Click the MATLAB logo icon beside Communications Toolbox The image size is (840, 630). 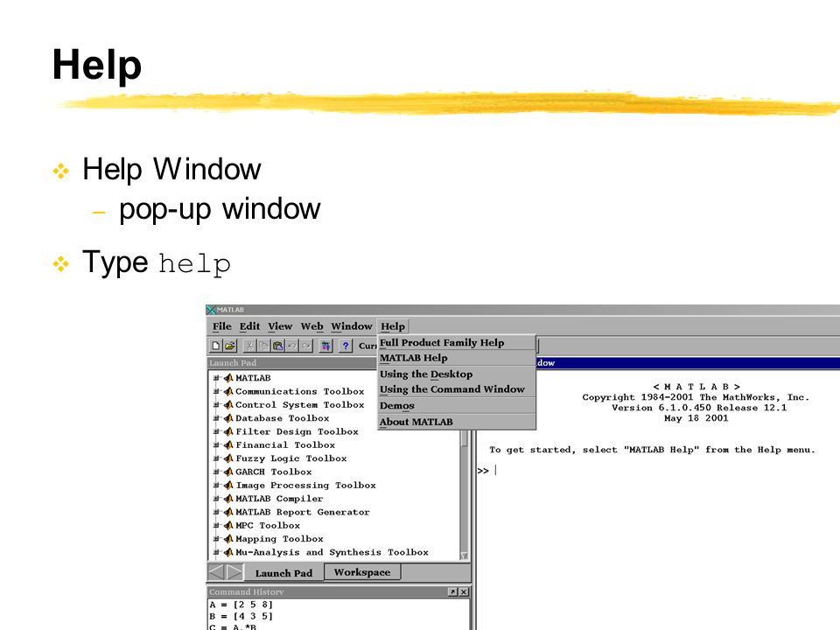coord(228,392)
